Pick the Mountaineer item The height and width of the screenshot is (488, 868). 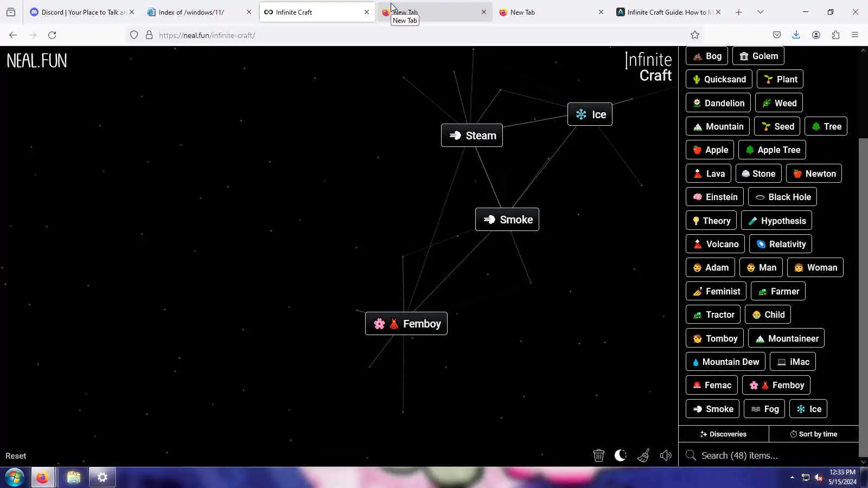click(786, 338)
